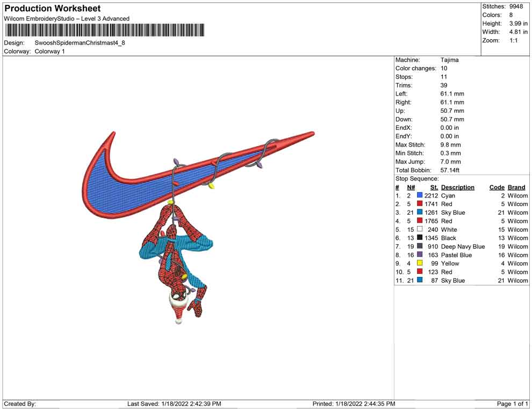Viewport: 532px width, 409px height.
Task: Click the Spiderman swoosh design preview
Action: [198, 228]
